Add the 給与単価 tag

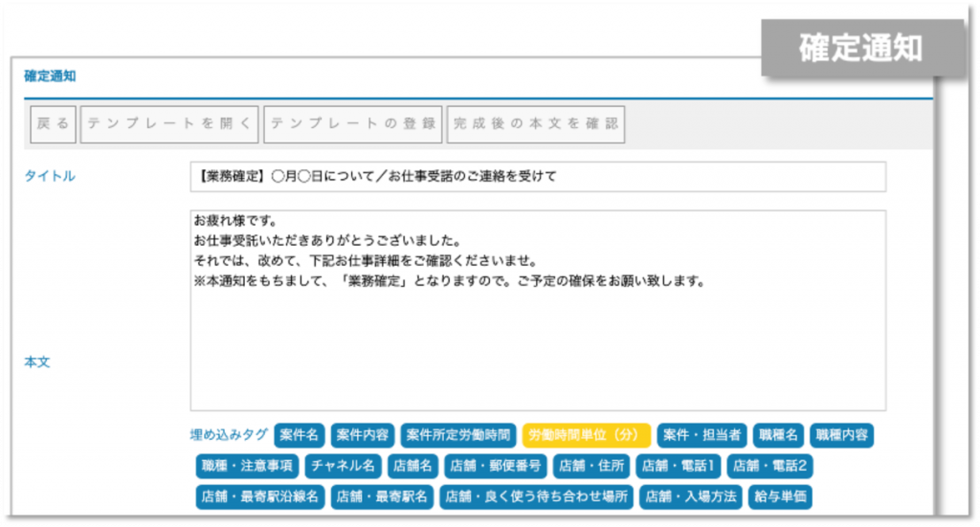pos(780,497)
